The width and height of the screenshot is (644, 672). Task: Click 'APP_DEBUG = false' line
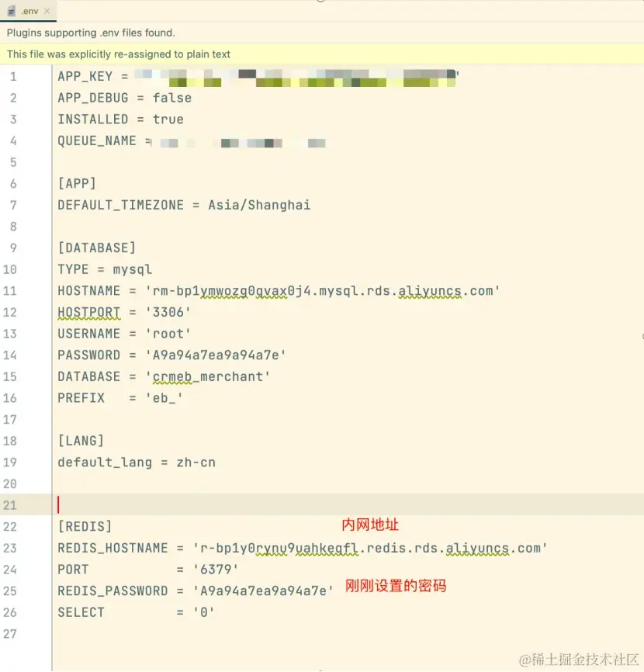(125, 98)
